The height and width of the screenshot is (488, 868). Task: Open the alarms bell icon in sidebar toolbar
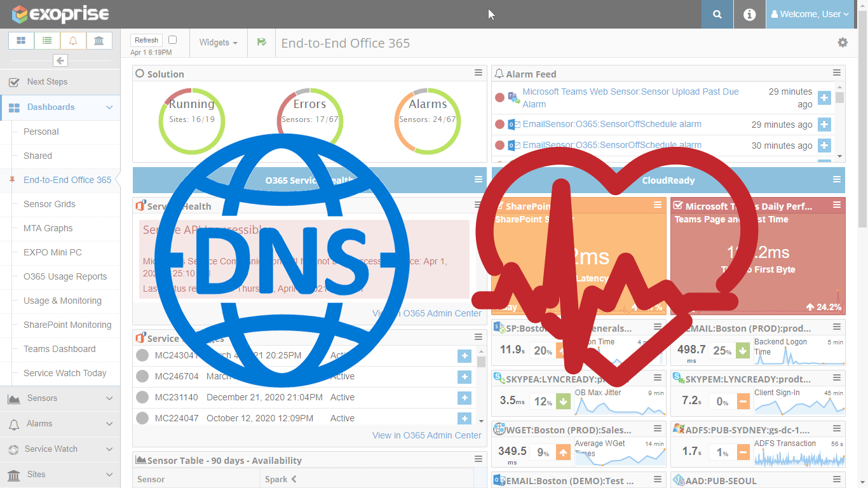click(x=73, y=41)
